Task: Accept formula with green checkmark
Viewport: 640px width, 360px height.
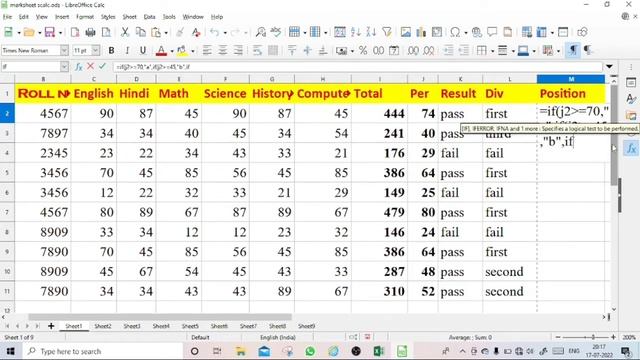Action: pos(102,66)
